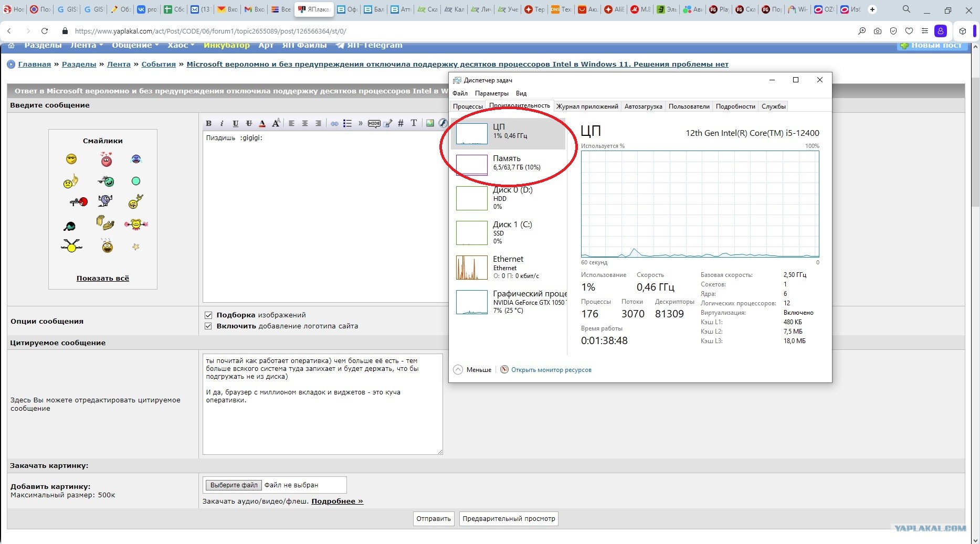This screenshot has height=544, width=980.
Task: Open the font color tool
Action: click(262, 123)
